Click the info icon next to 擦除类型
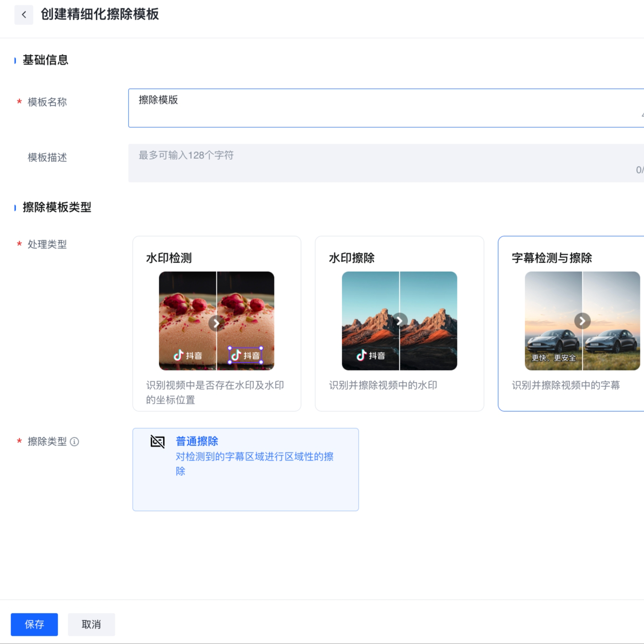 coord(75,441)
